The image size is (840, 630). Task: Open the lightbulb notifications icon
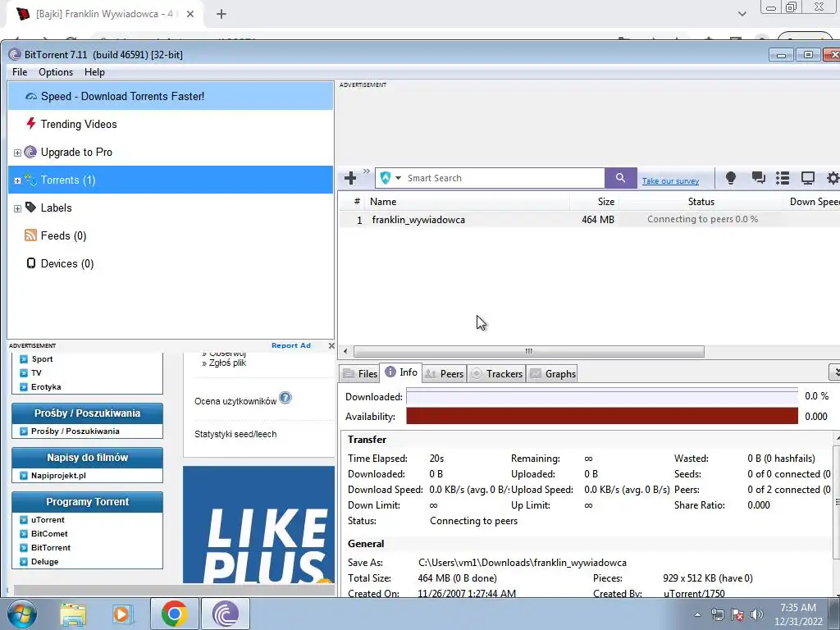(730, 178)
